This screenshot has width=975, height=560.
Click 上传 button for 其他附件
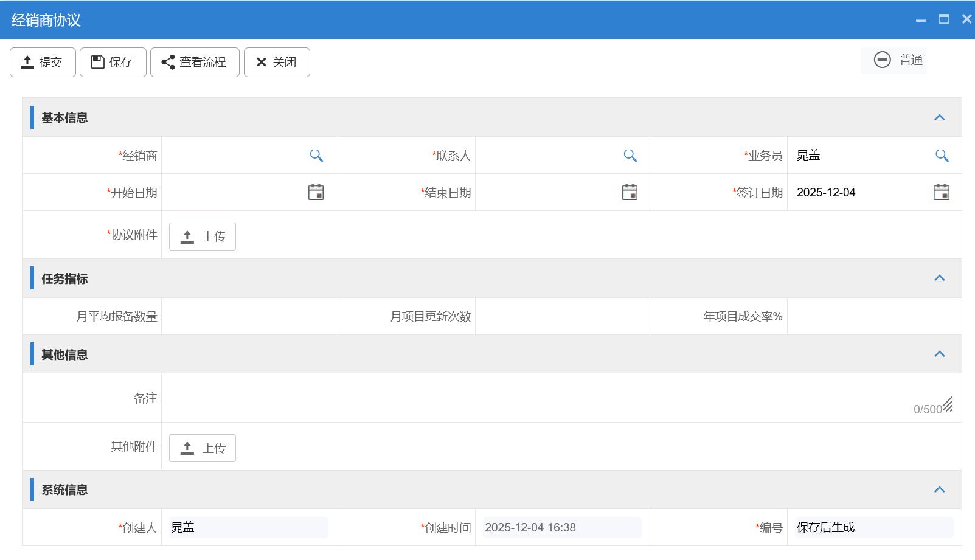pos(203,448)
